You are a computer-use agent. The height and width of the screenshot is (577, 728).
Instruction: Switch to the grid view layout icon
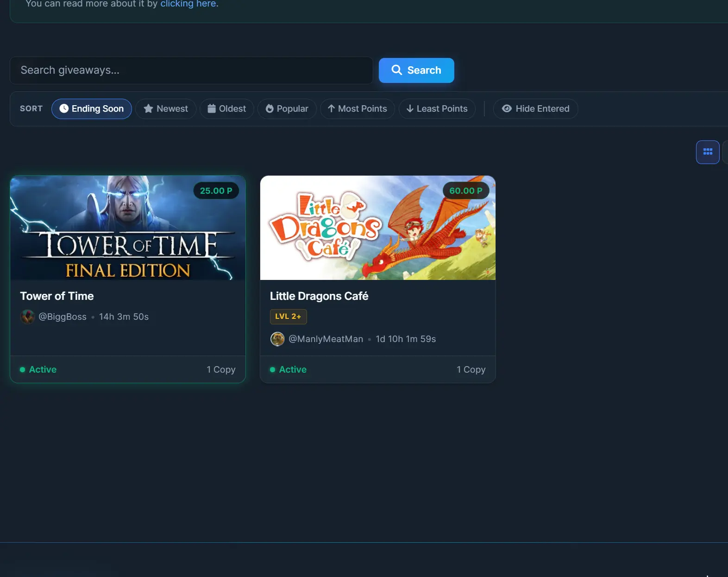point(708,152)
